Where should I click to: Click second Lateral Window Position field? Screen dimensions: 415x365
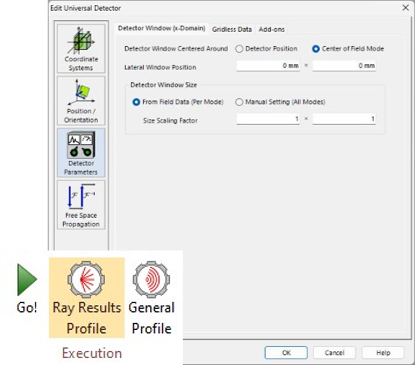(x=344, y=66)
